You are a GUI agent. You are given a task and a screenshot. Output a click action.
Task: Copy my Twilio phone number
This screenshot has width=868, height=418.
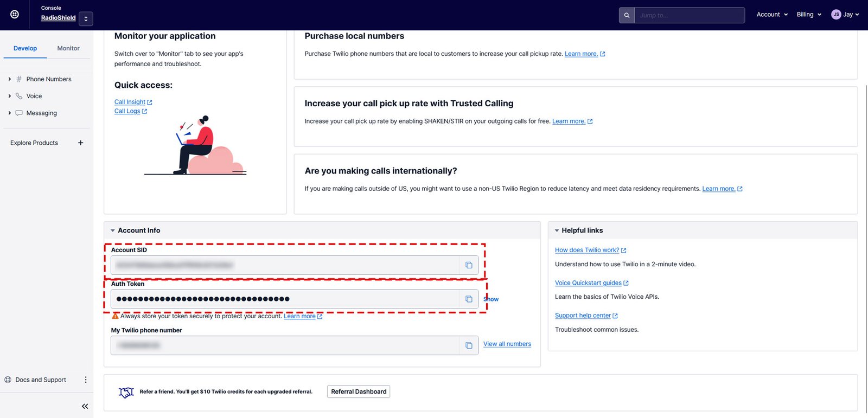click(x=469, y=345)
